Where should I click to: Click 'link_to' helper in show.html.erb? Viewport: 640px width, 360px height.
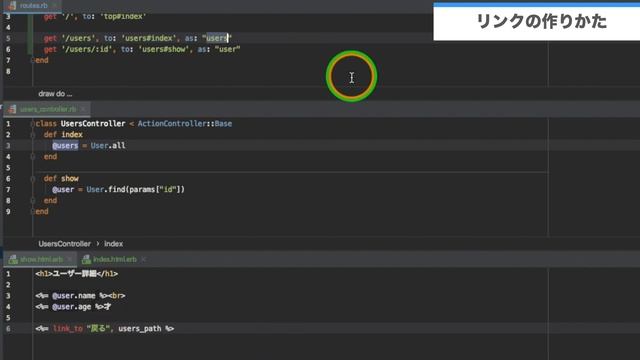(68, 329)
